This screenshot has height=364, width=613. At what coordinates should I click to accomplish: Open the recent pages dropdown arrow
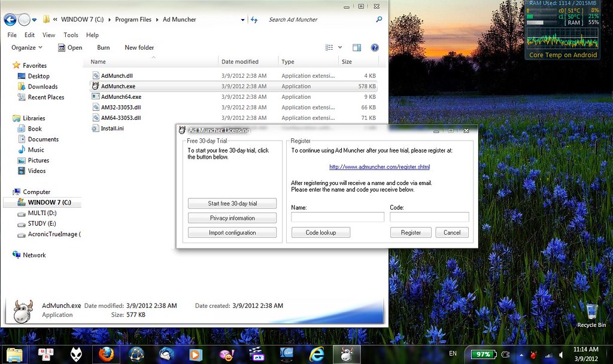point(34,20)
